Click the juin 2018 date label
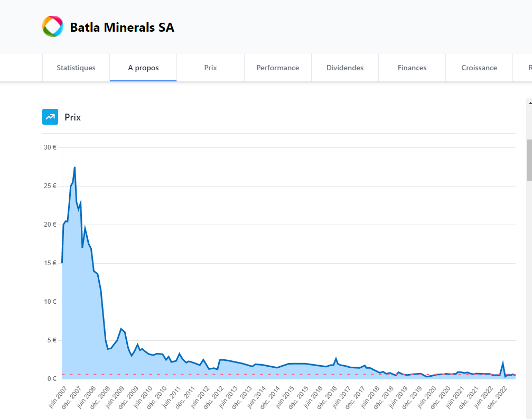532x419 pixels. [370, 397]
